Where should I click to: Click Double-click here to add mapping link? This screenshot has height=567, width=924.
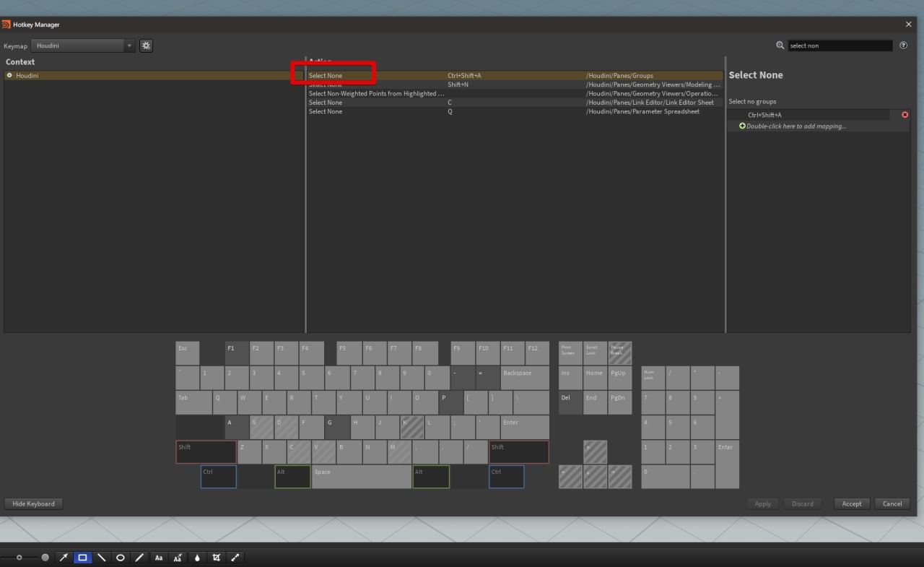click(796, 126)
